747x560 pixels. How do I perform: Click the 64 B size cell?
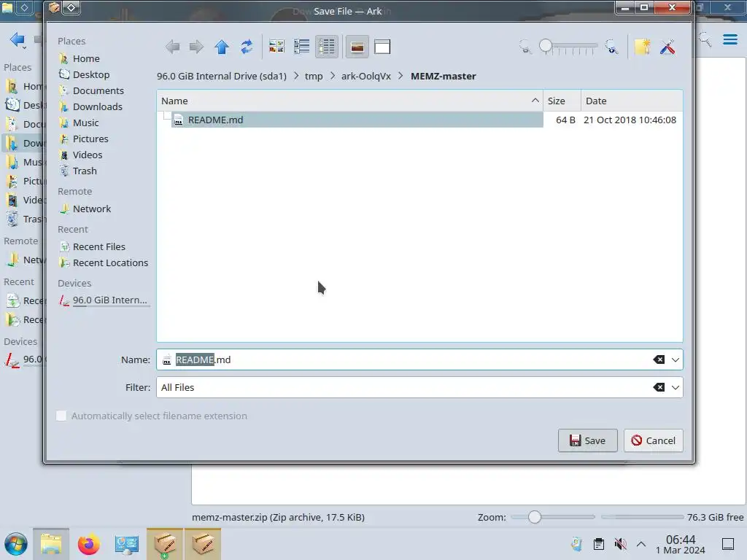tap(565, 120)
